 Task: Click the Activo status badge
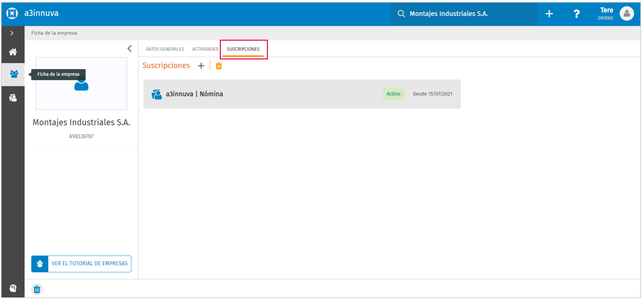pos(394,94)
